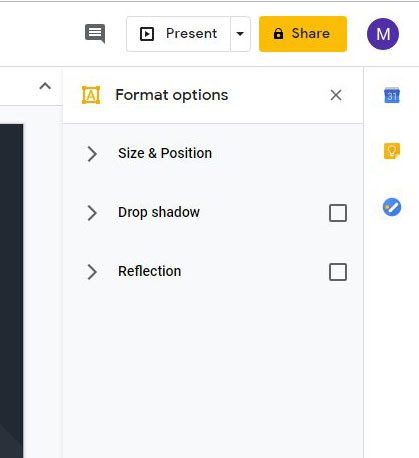Close the Format options sidebar

pos(336,95)
